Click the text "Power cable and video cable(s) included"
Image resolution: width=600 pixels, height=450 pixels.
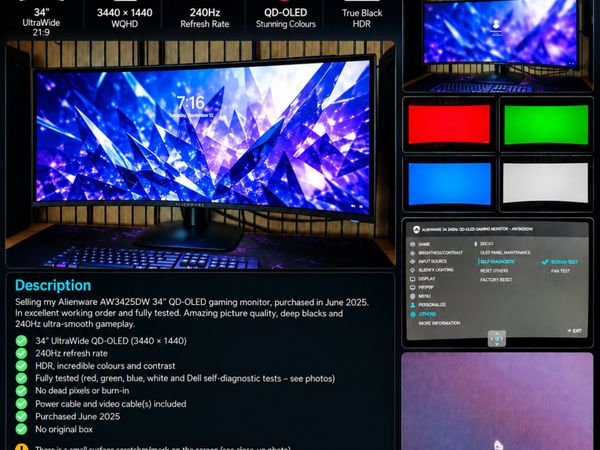click(111, 404)
